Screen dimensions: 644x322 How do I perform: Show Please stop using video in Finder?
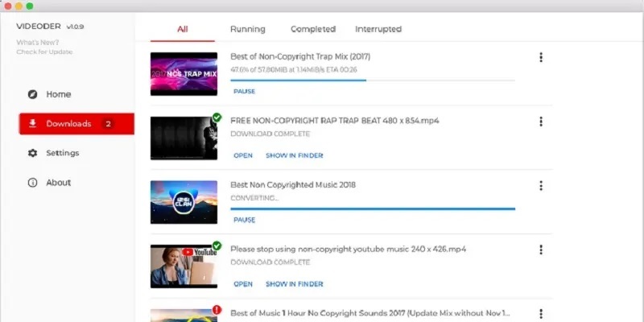(x=295, y=284)
